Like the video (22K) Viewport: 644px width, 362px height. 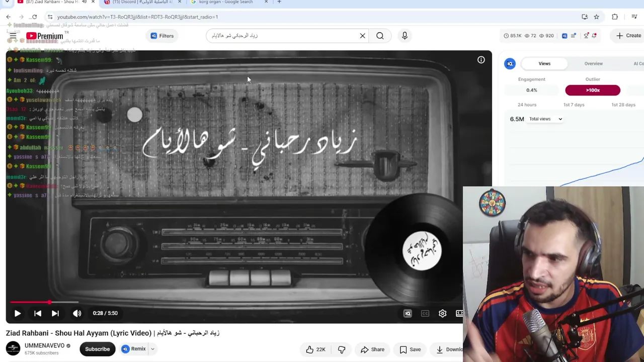(315, 349)
